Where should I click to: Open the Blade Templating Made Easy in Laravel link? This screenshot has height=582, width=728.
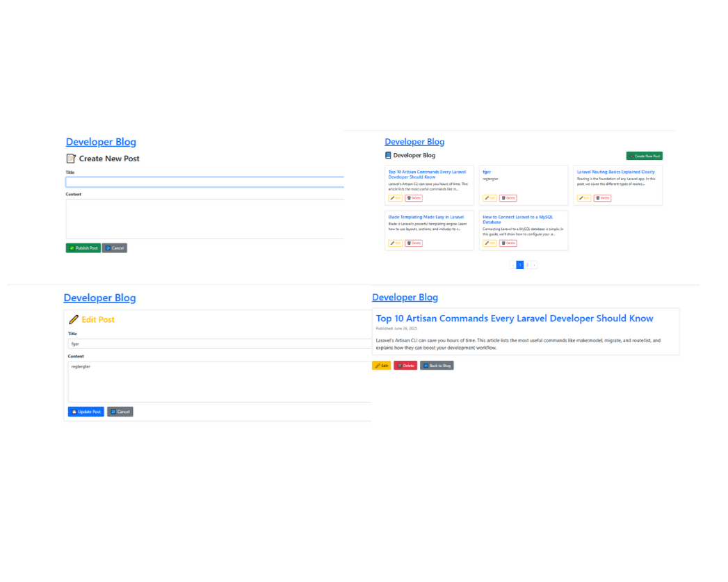pyautogui.click(x=426, y=217)
